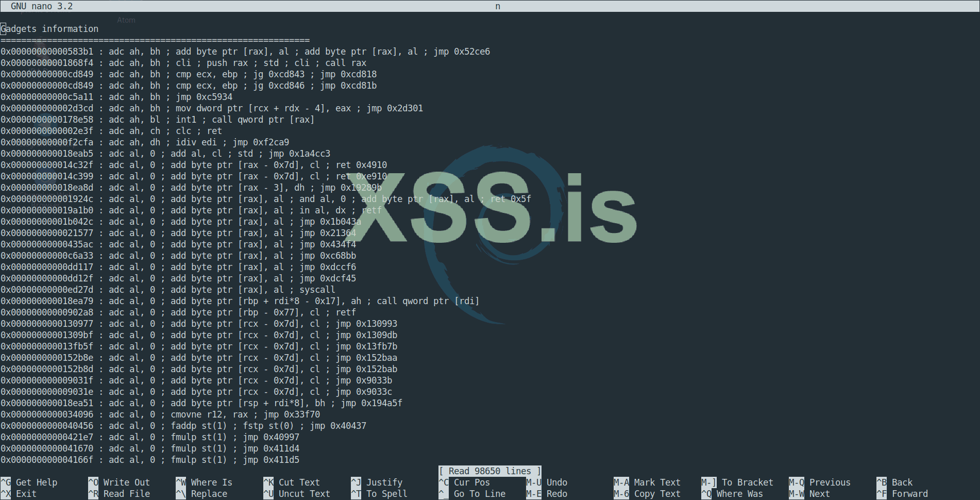The image size is (980, 500).
Task: Click "jmp 0x2d301" in the mov dword line
Action: (395, 108)
